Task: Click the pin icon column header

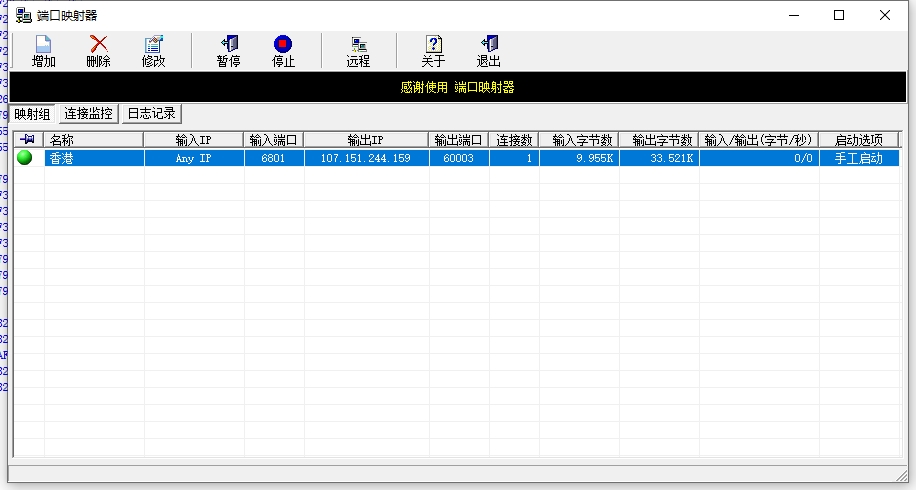Action: [x=27, y=140]
